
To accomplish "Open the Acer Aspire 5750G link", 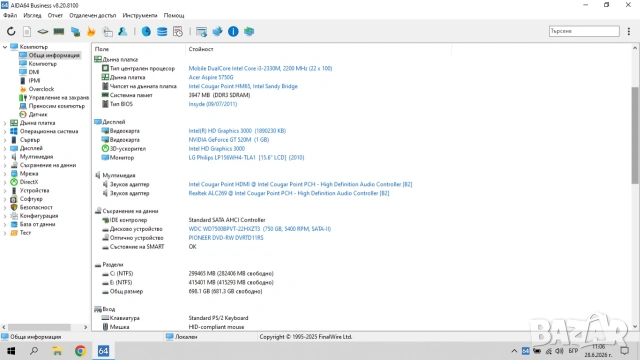I will coord(211,77).
